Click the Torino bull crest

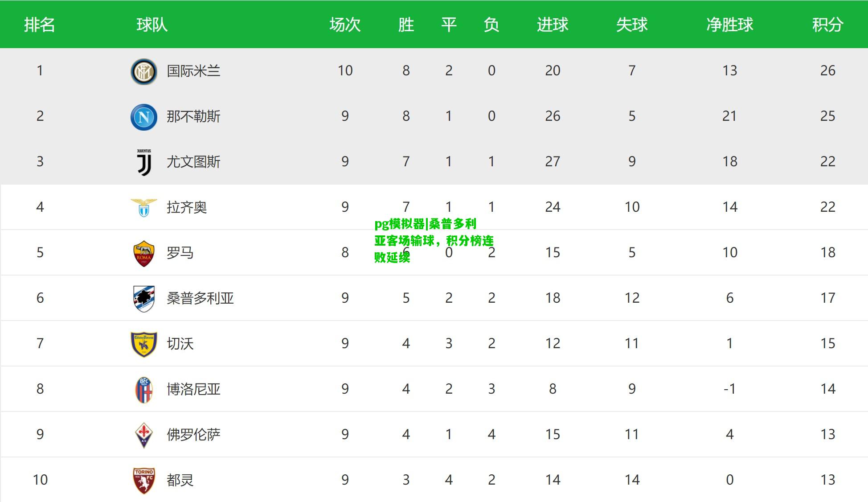click(143, 481)
